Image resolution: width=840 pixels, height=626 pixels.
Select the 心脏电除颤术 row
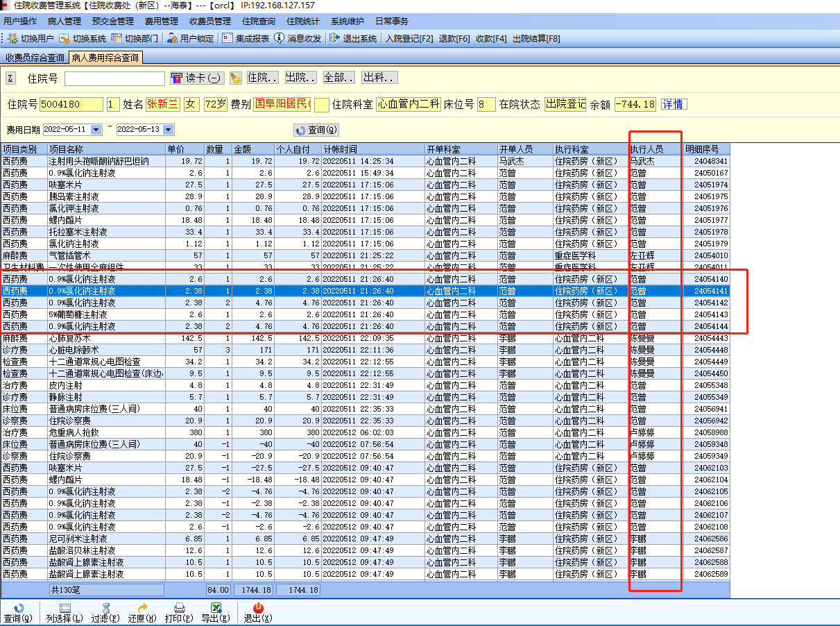click(x=365, y=350)
